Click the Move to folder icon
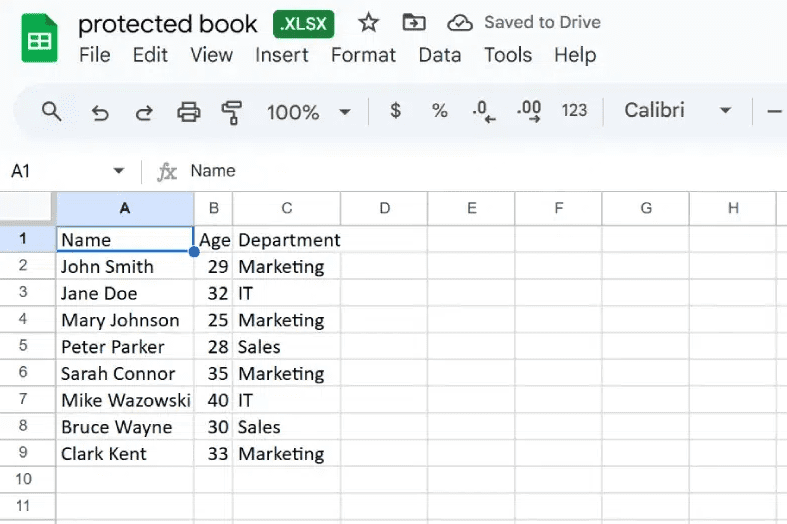 413,23
